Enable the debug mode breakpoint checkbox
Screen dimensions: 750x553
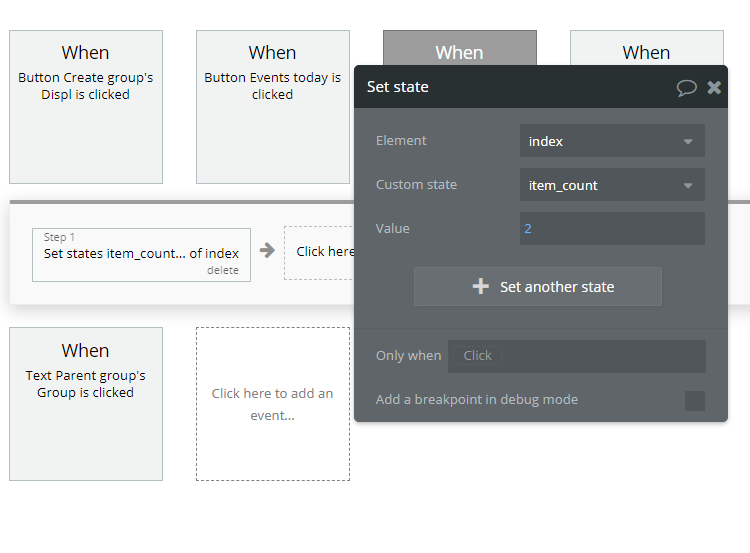[694, 400]
